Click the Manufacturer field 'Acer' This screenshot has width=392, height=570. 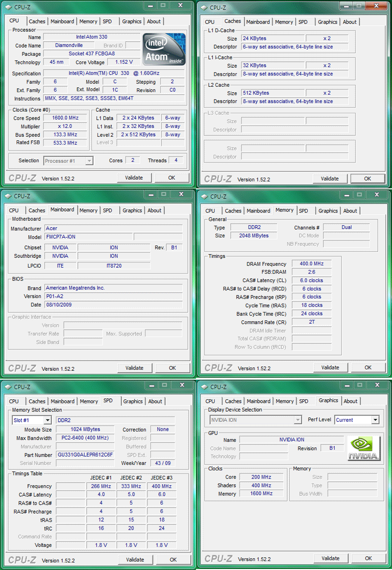[x=113, y=228]
